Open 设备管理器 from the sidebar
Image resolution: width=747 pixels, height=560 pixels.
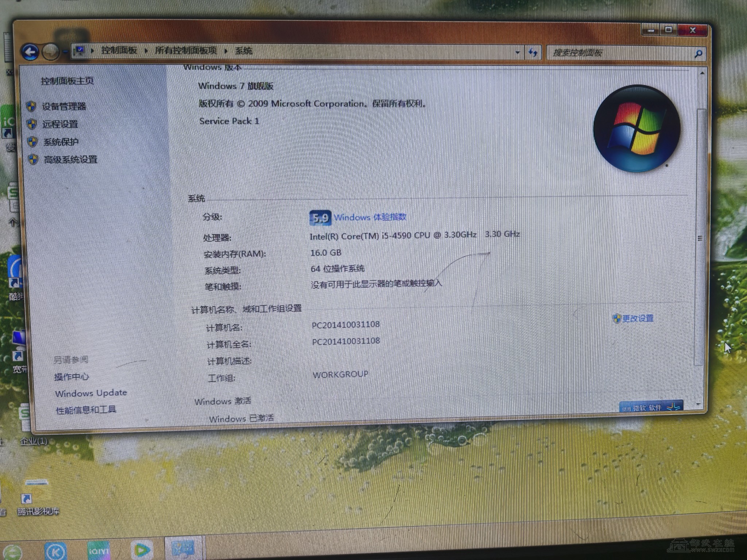(x=64, y=106)
